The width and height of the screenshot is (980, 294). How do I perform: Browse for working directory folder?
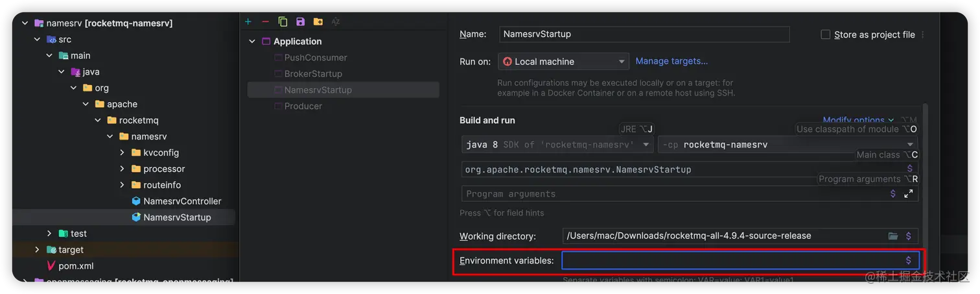pos(892,236)
